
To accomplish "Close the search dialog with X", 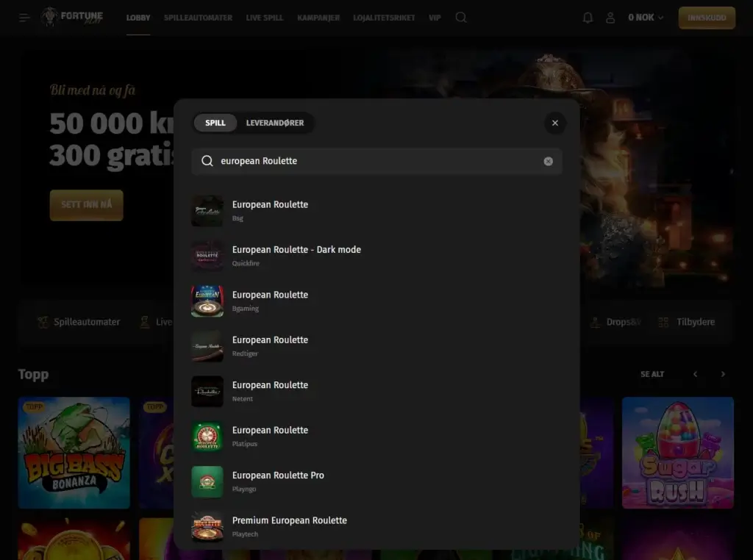I will 554,123.
